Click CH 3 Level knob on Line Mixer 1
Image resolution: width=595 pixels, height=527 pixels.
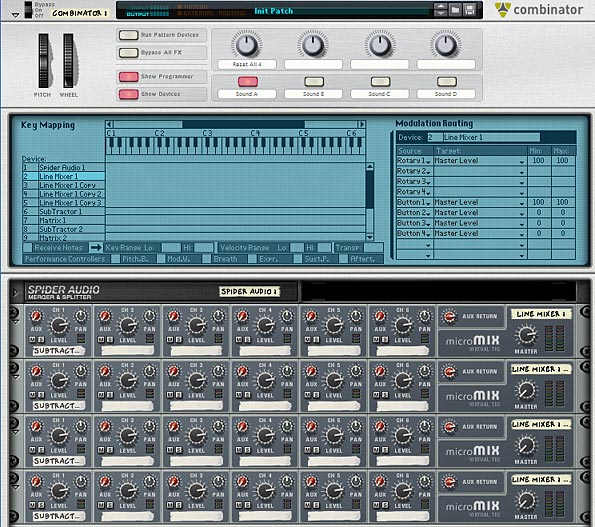pos(197,326)
